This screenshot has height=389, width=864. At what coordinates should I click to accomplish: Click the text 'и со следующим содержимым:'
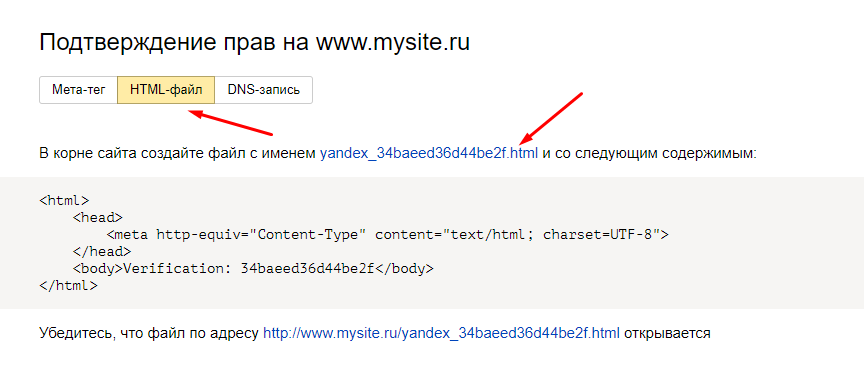[x=650, y=153]
